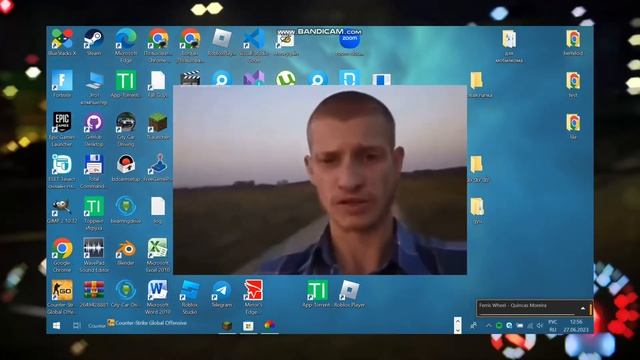Open the folder icon beside the video window top
The height and width of the screenshot is (360, 640).
click(x=477, y=84)
